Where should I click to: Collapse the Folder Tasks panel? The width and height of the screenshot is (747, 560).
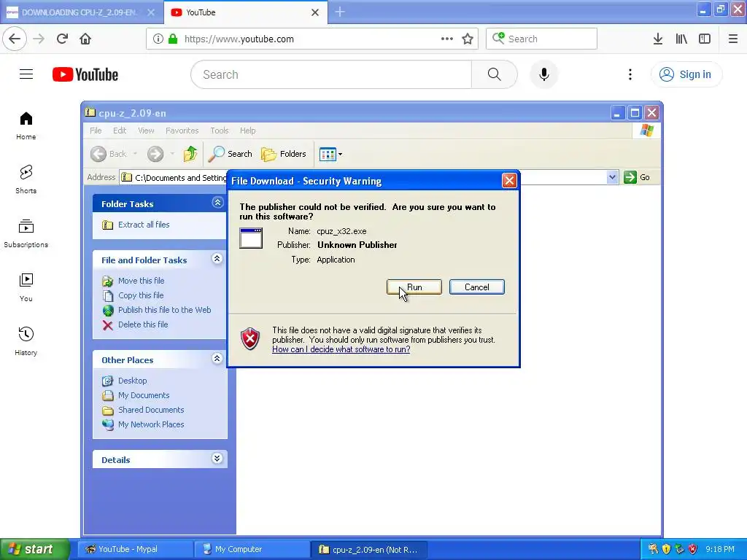point(217,203)
